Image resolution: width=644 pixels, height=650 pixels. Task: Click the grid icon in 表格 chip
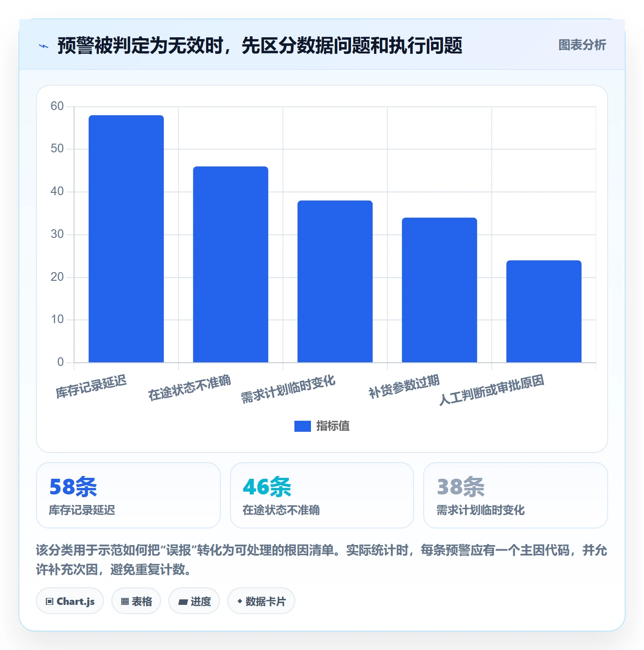[125, 602]
